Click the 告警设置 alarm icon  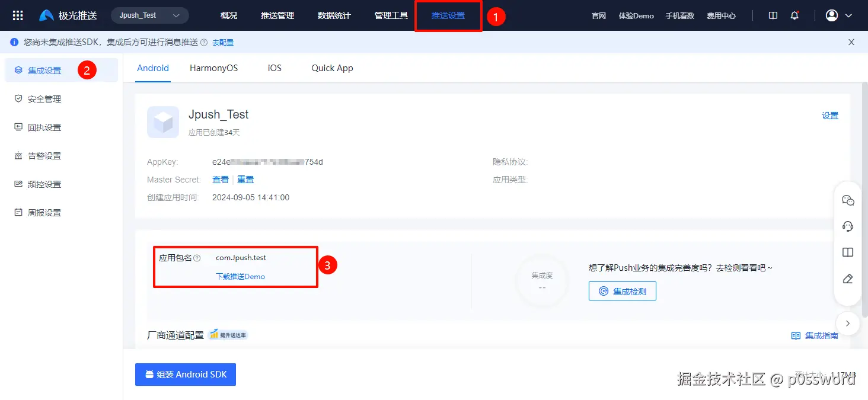click(18, 155)
